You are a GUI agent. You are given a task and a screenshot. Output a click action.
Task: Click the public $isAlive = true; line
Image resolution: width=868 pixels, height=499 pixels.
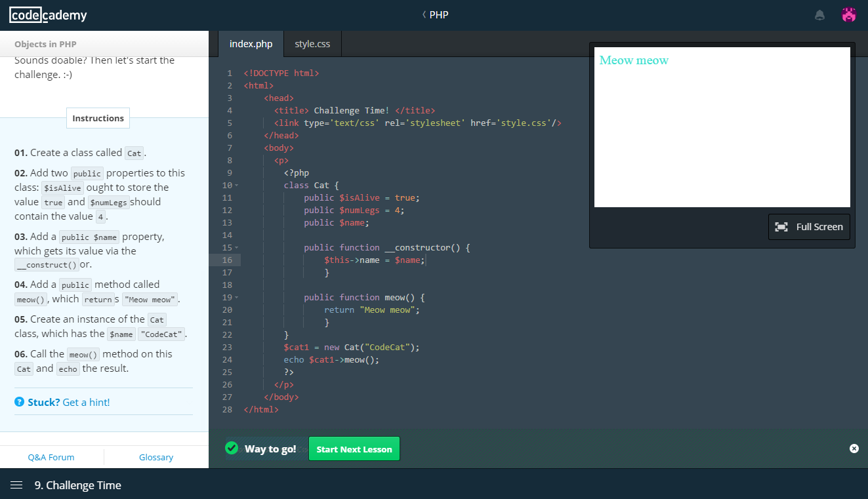coord(362,198)
